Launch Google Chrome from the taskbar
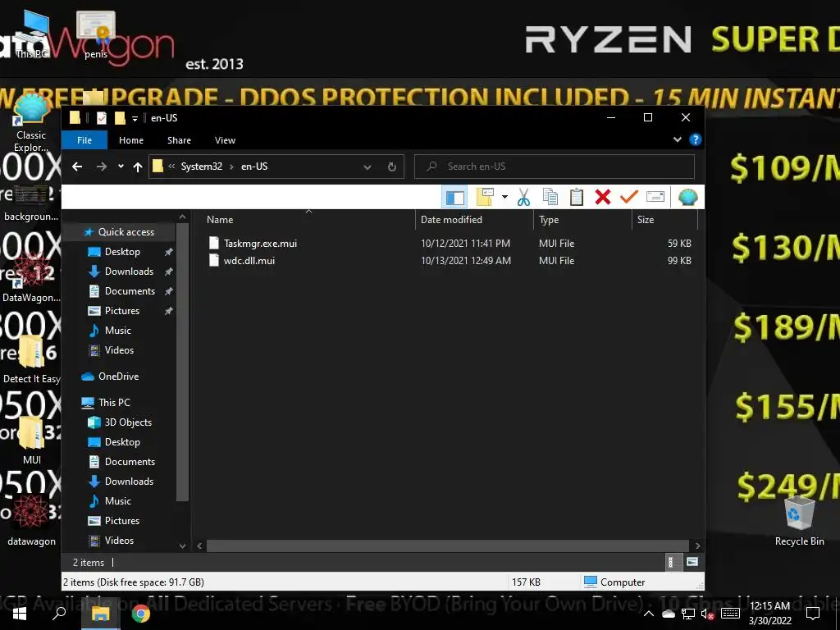This screenshot has width=840, height=630. tap(141, 614)
